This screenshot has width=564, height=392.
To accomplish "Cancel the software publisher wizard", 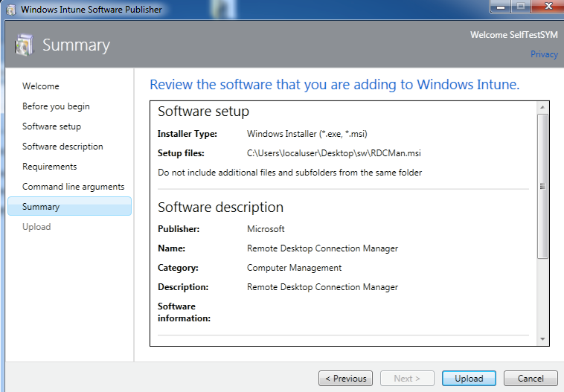I will coord(531,379).
